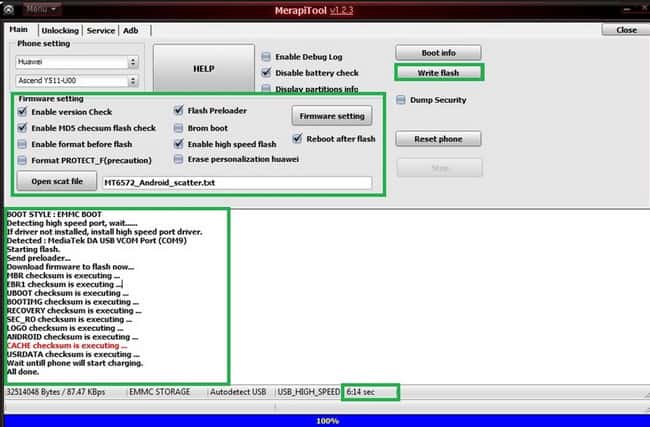Click Open scat file button
Screen dimensions: 650x427
click(56, 182)
